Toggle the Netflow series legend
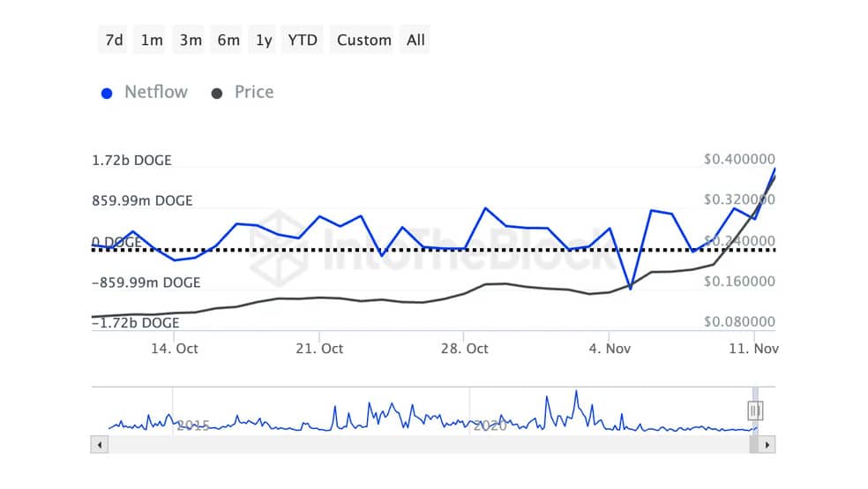 click(145, 92)
